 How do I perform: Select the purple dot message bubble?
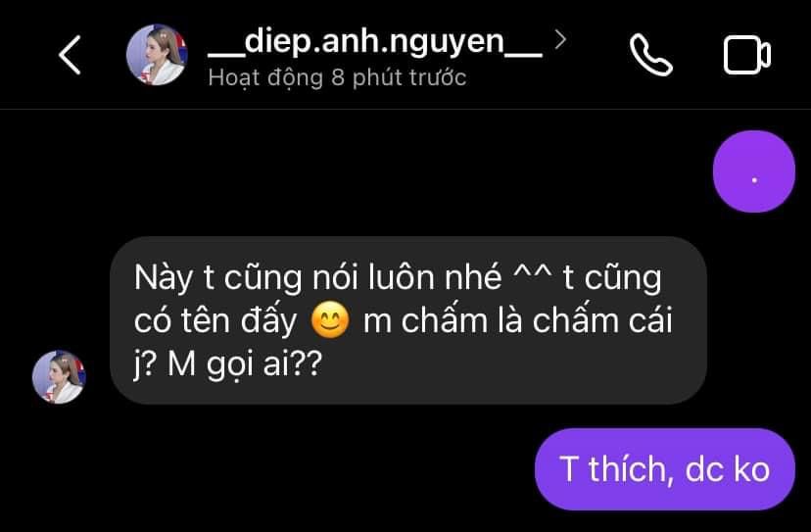753,171
